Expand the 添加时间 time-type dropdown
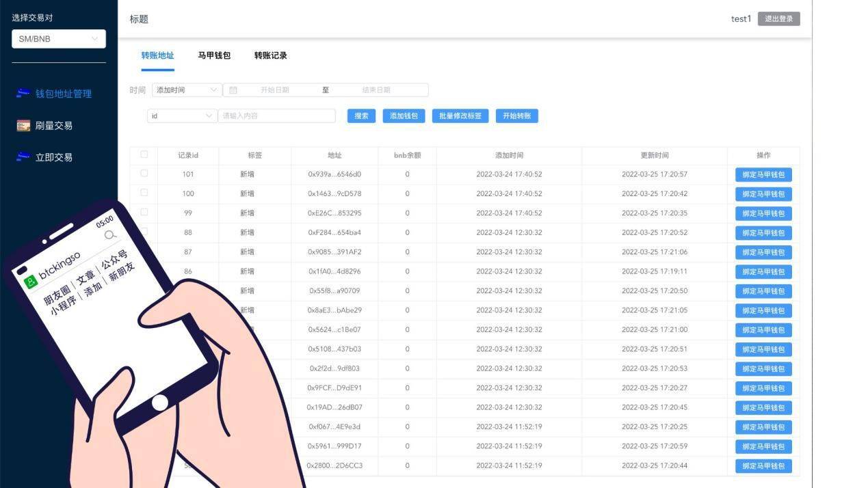 (186, 90)
